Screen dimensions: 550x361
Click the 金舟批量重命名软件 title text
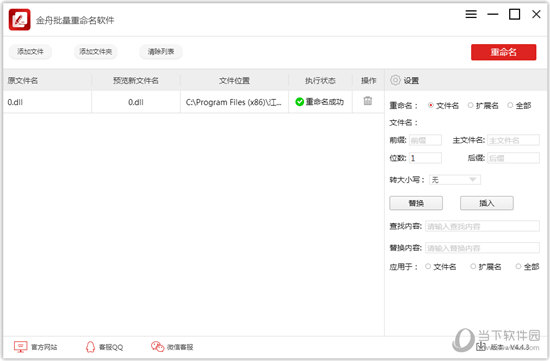tap(75, 20)
